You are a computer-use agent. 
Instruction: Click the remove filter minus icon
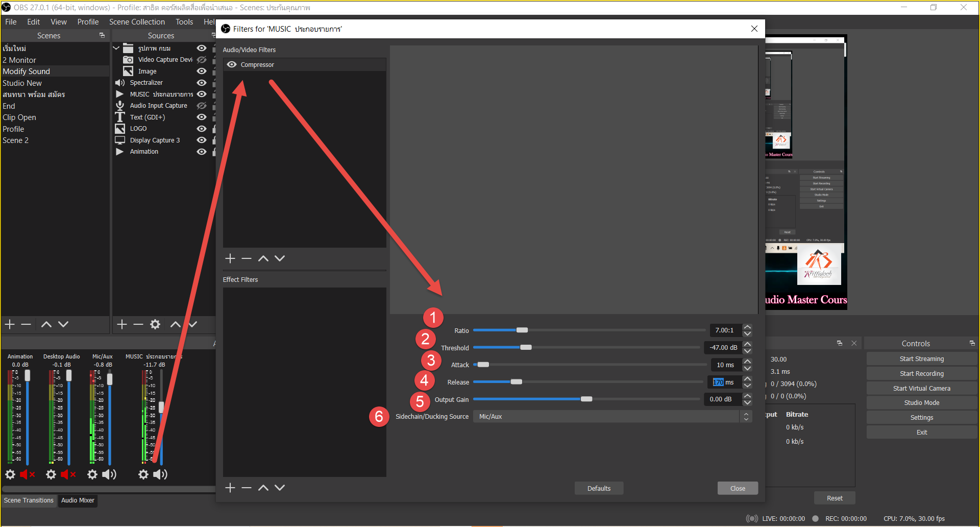[x=247, y=258]
